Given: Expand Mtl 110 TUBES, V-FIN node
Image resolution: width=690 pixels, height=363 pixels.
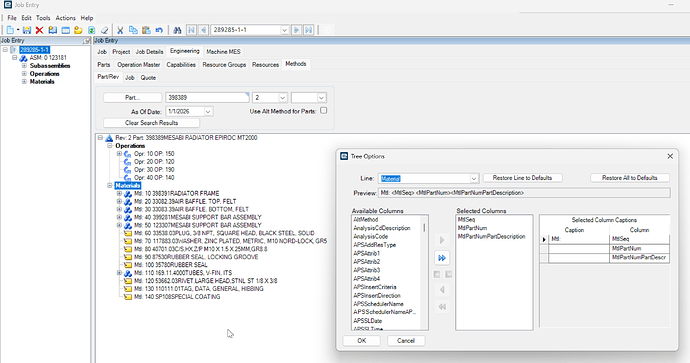Looking at the screenshot, I should 119,273.
